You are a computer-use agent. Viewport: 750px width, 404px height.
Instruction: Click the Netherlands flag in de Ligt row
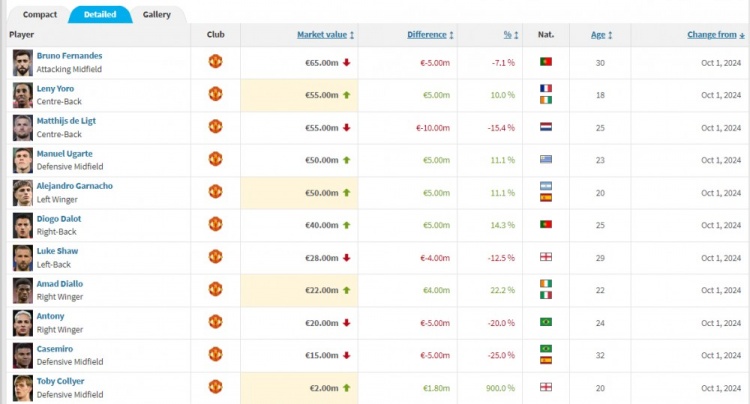(x=546, y=127)
